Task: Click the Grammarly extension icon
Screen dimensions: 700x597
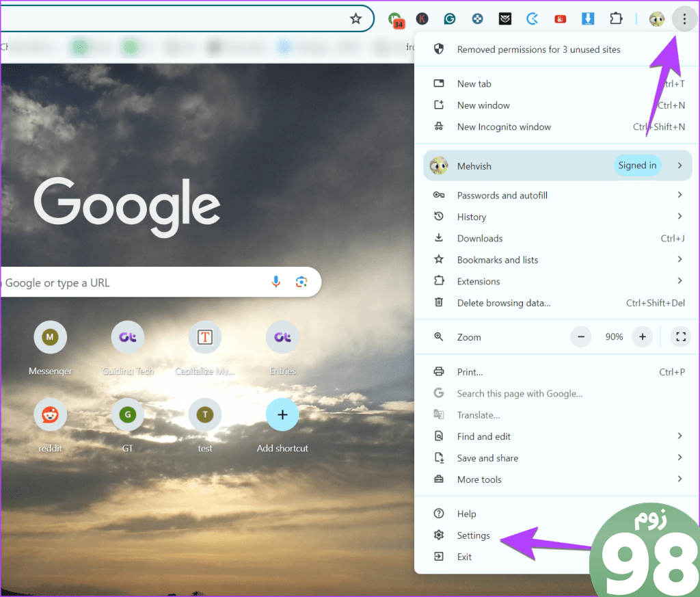Action: pyautogui.click(x=450, y=18)
